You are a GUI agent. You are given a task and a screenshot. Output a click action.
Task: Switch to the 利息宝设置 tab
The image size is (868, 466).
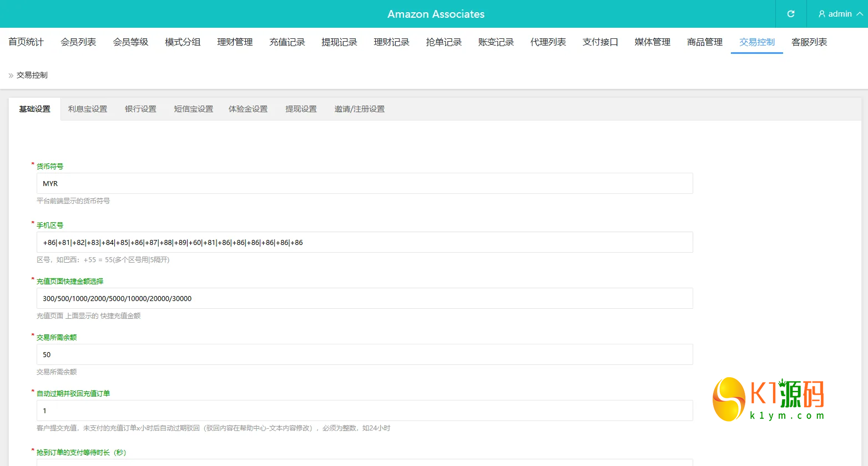pos(87,109)
